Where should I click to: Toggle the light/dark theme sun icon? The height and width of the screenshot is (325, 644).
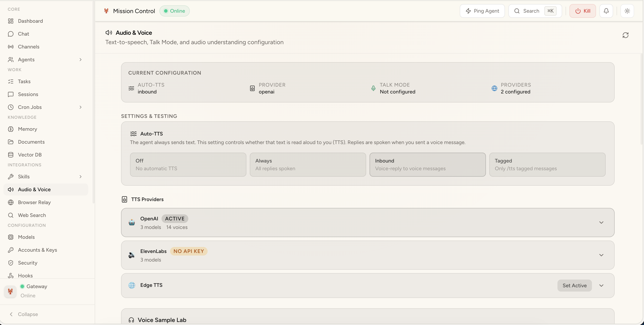[627, 11]
